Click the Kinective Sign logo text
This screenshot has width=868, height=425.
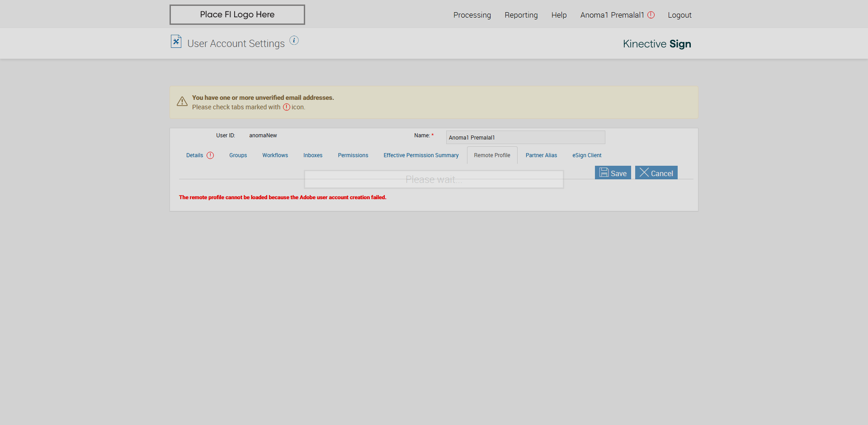point(657,44)
